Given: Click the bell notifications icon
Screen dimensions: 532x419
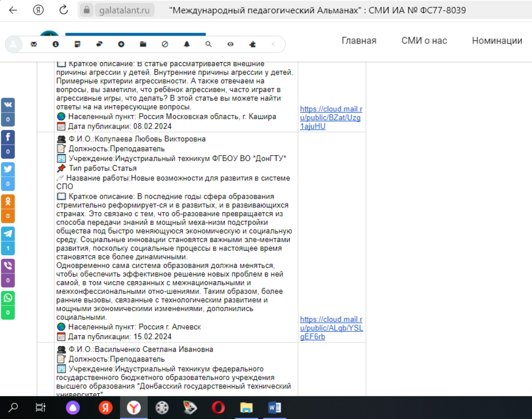Looking at the screenshot, I should tap(187, 44).
